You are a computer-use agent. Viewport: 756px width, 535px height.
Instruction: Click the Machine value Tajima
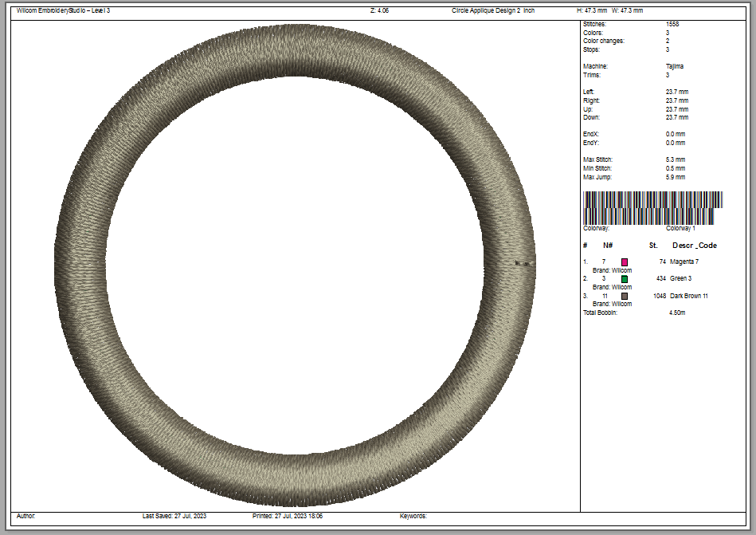tap(675, 67)
